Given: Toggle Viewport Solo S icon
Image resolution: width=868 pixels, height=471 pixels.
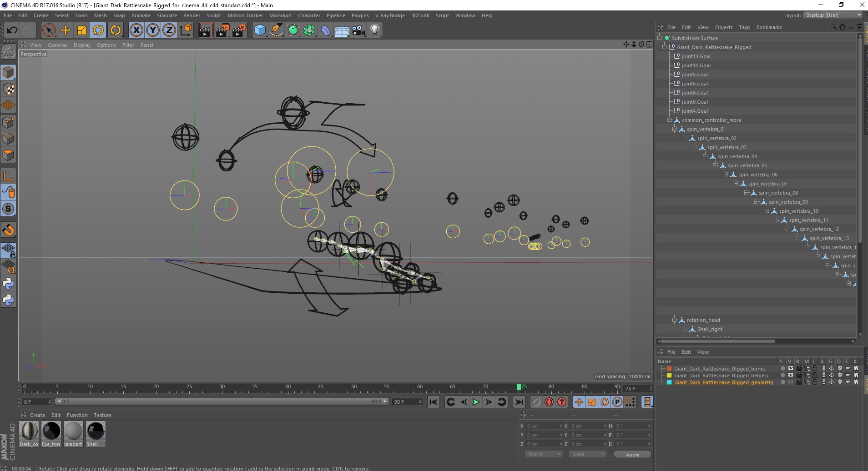Looking at the screenshot, I should 8,209.
